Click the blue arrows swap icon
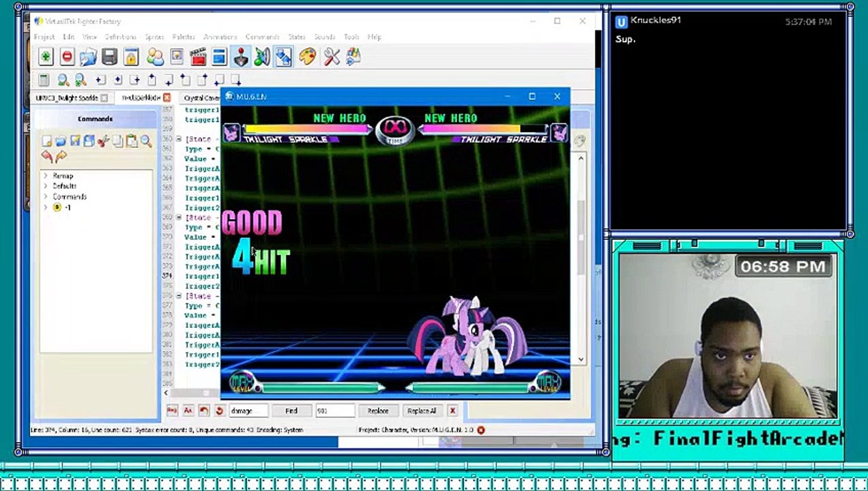The height and width of the screenshot is (491, 868). pyautogui.click(x=284, y=57)
